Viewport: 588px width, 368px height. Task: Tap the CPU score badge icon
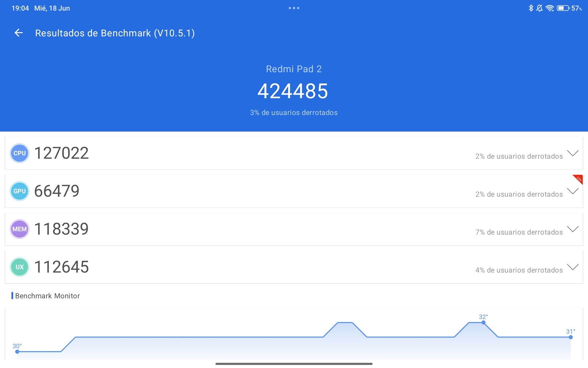[19, 153]
